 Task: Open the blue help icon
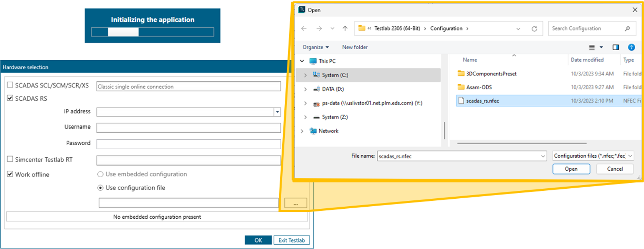(631, 47)
